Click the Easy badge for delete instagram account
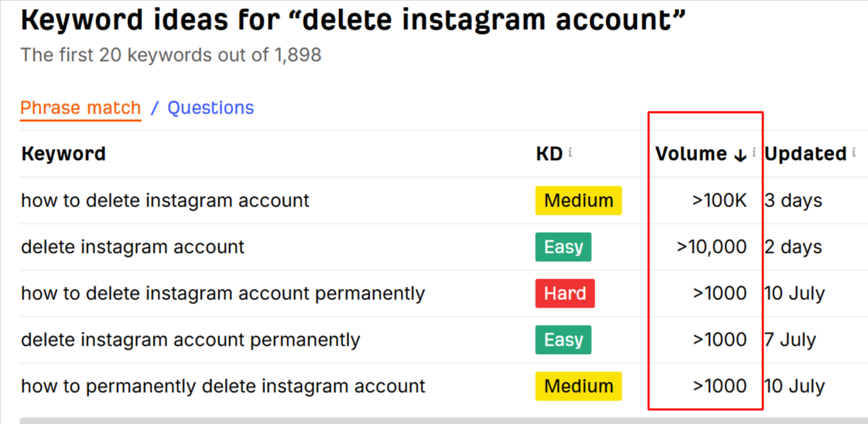The height and width of the screenshot is (424, 868). pyautogui.click(x=563, y=247)
